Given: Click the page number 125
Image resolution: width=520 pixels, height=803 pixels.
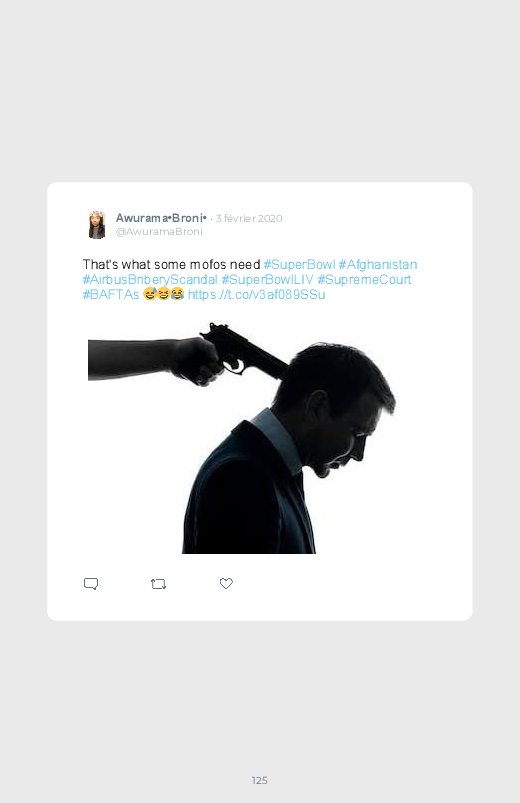Looking at the screenshot, I should (260, 780).
